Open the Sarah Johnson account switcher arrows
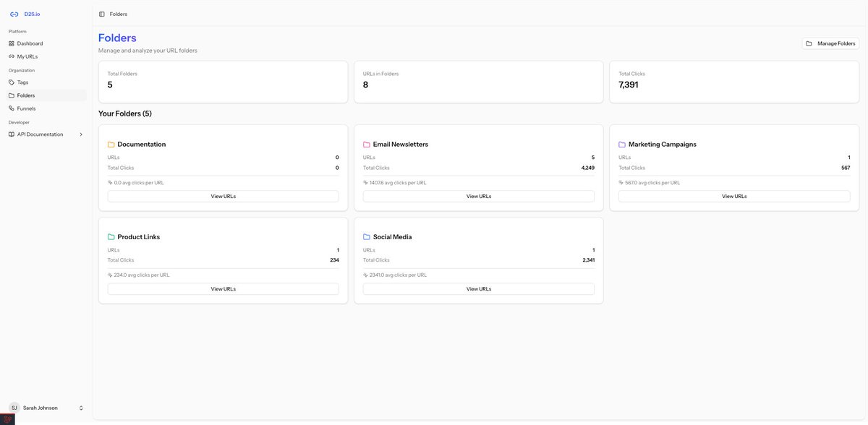The width and height of the screenshot is (868, 425). [x=81, y=408]
